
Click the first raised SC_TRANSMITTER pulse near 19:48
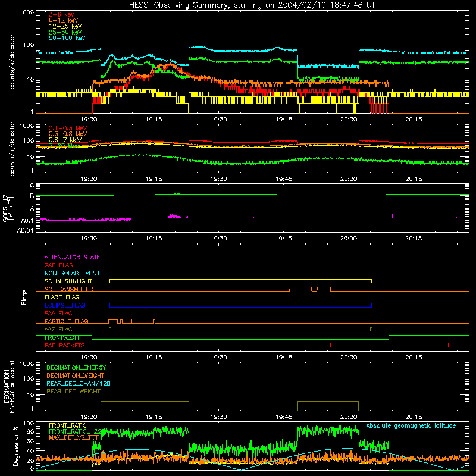(300, 289)
